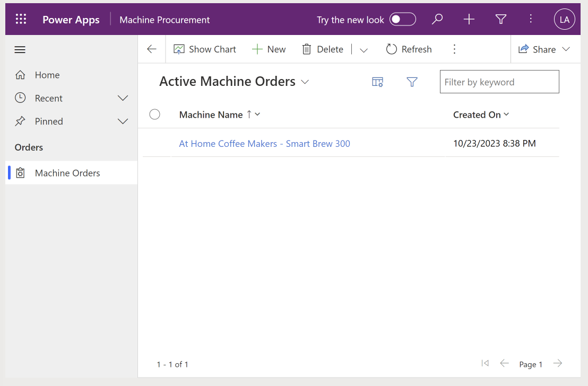Click the 10/23/2023 8:38 PM cell
Image resolution: width=588 pixels, height=386 pixels.
(x=494, y=144)
